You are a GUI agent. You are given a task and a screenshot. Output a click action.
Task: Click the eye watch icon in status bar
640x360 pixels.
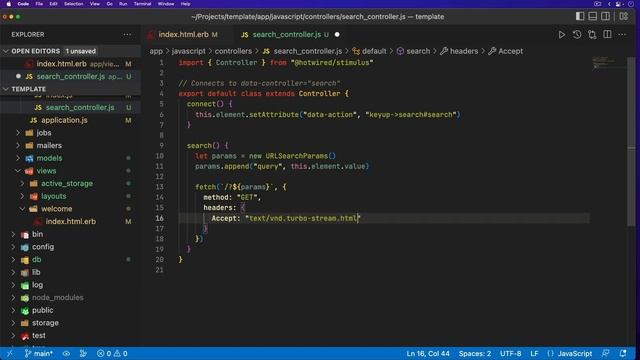(x=66, y=353)
